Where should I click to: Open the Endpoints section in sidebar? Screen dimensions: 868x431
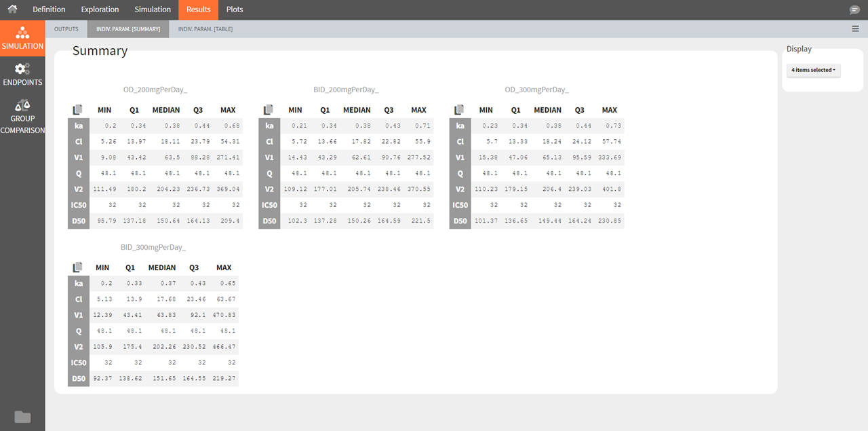tap(22, 74)
